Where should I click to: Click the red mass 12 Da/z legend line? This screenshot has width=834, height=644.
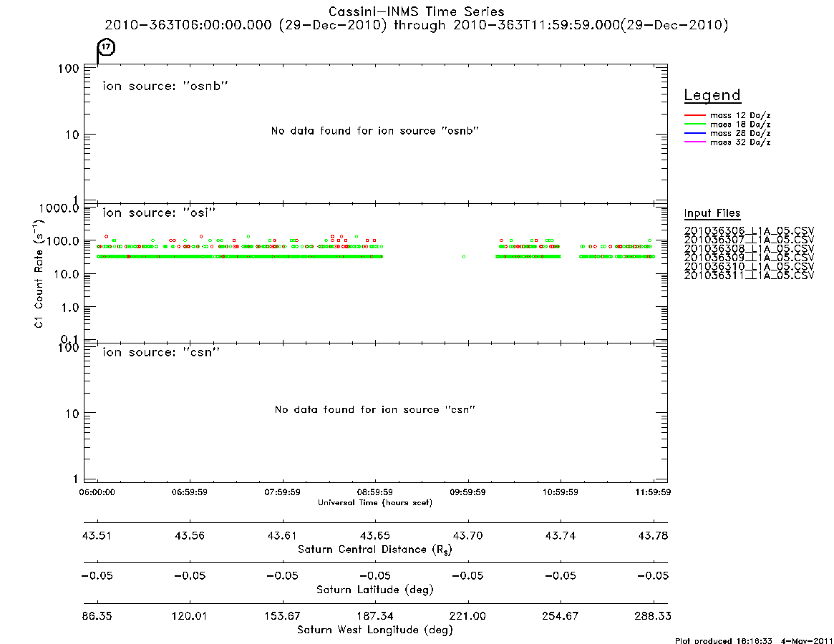(x=694, y=115)
